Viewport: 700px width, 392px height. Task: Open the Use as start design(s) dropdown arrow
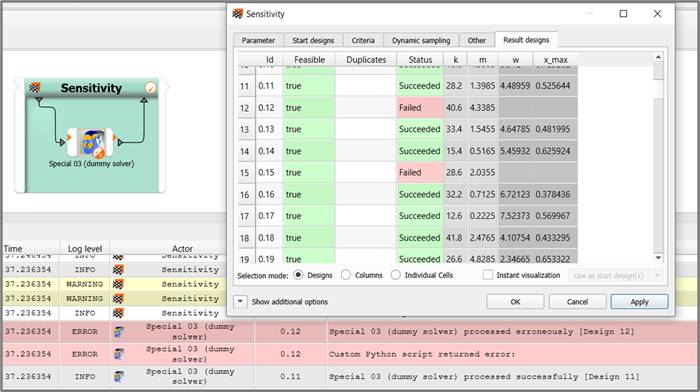[657, 275]
